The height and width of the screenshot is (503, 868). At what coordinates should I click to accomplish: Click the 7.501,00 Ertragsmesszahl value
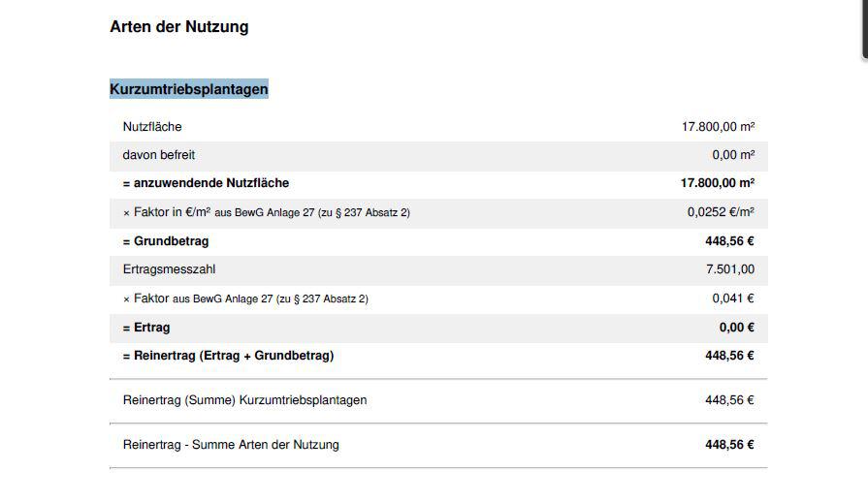tap(730, 269)
